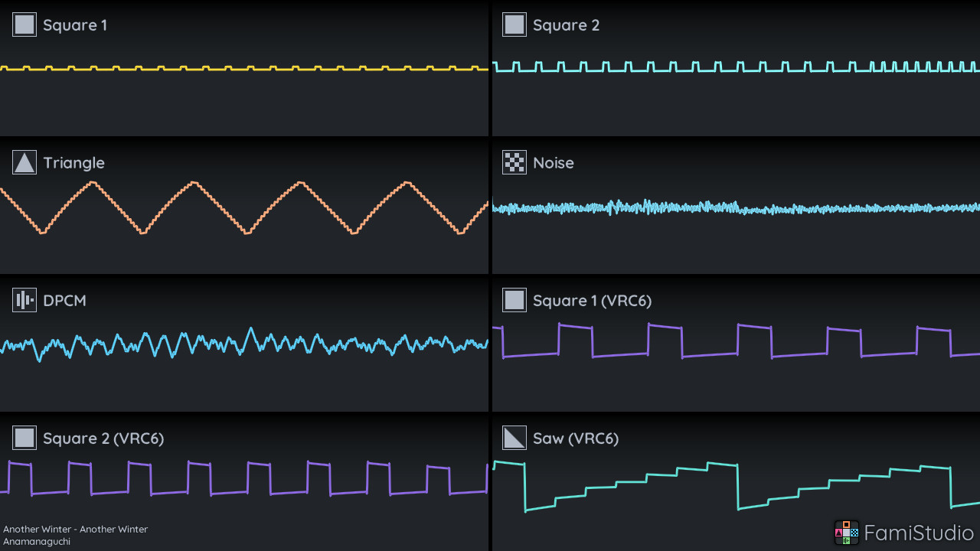
Task: Click the Saw (VRC6) label text
Action: pyautogui.click(x=576, y=439)
